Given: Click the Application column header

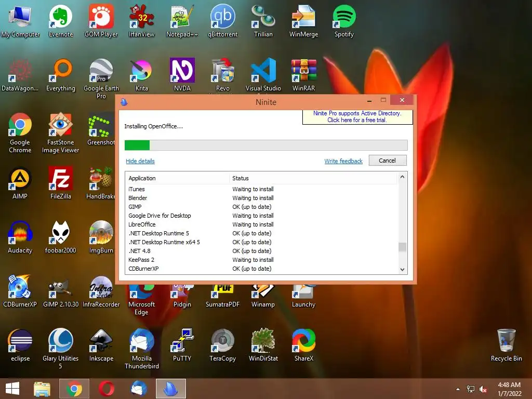Looking at the screenshot, I should (177, 178).
